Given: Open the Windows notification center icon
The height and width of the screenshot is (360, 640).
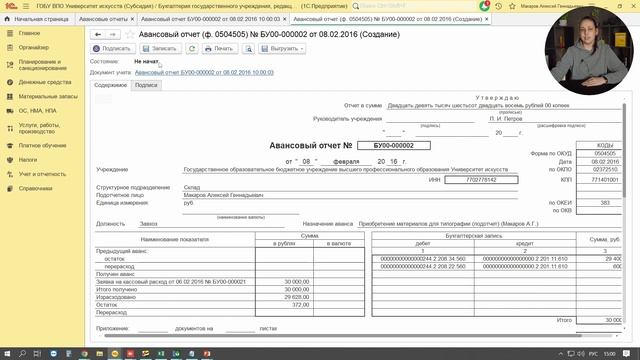Looking at the screenshot, I should pyautogui.click(x=627, y=353).
